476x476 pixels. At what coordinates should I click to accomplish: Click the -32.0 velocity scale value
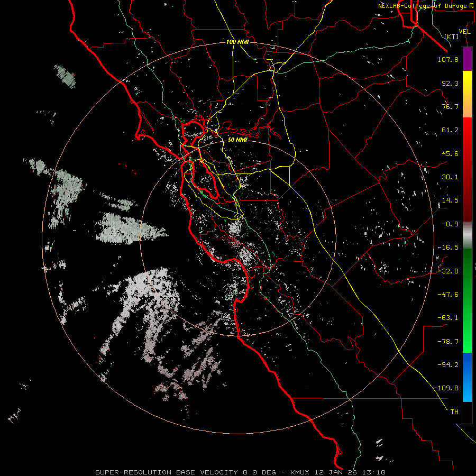(448, 271)
